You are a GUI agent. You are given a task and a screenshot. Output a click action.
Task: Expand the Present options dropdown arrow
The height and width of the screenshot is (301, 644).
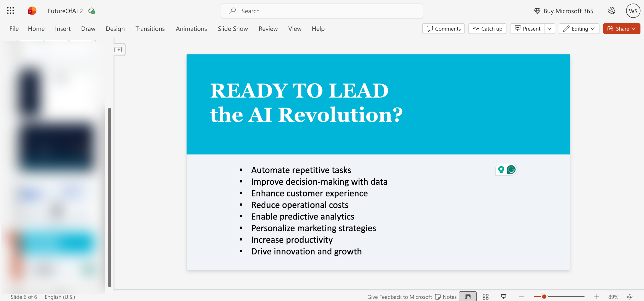point(549,29)
